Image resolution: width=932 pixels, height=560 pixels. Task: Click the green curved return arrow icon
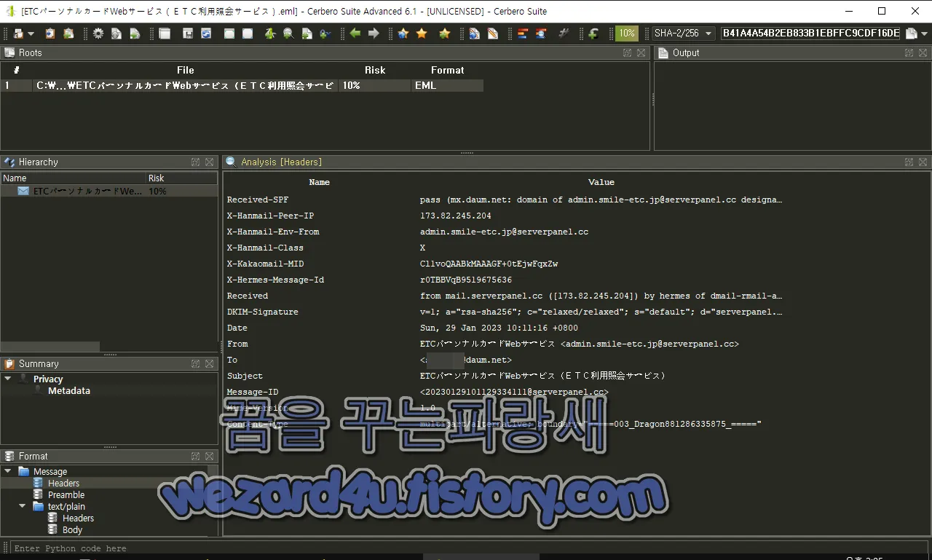pyautogui.click(x=593, y=33)
